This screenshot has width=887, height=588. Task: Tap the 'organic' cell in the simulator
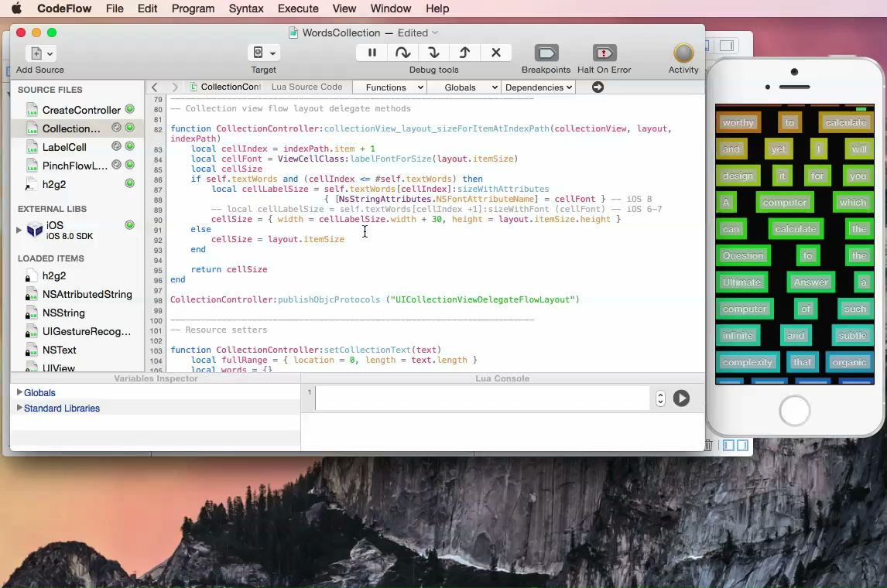(x=849, y=362)
